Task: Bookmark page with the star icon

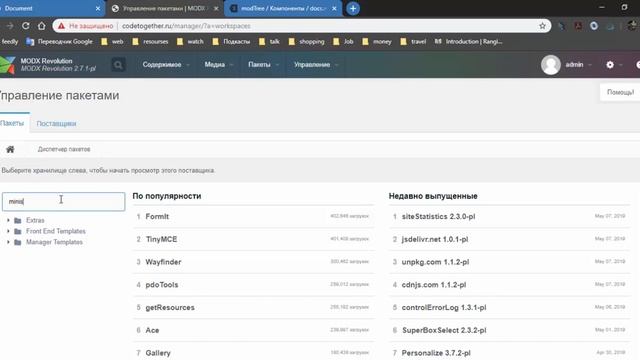Action: [542, 26]
